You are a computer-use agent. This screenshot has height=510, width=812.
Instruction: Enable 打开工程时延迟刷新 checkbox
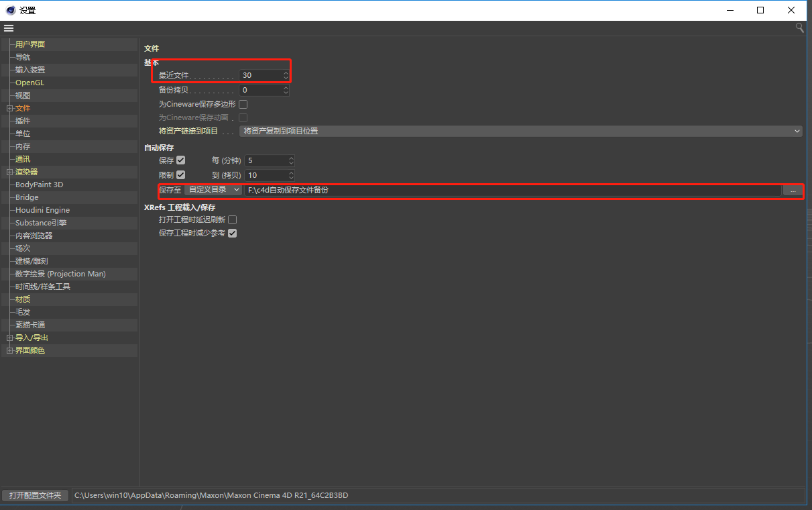232,219
